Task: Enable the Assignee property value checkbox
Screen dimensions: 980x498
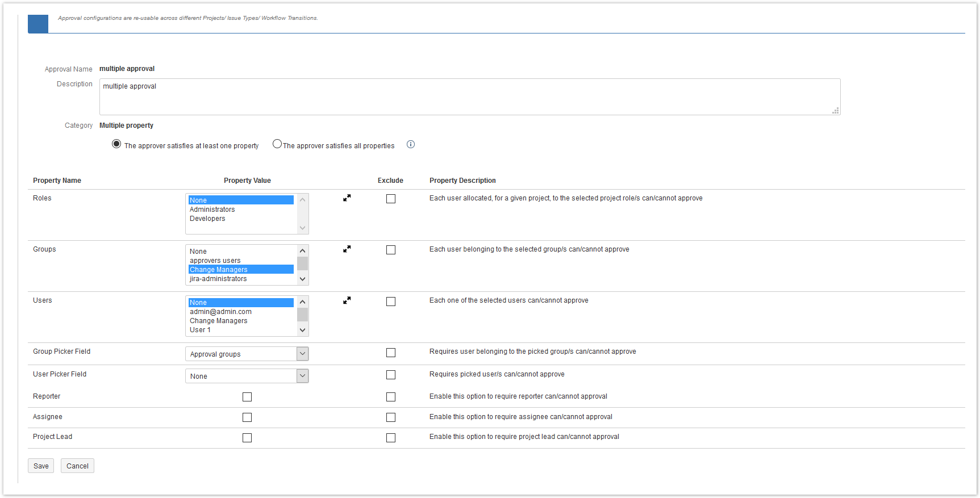Action: pos(247,417)
